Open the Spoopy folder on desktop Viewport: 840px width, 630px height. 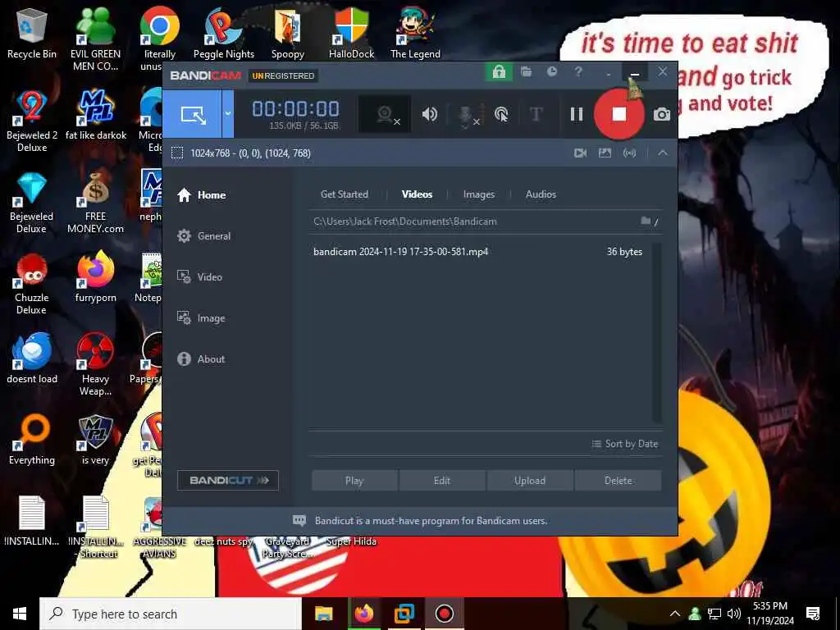tap(288, 34)
